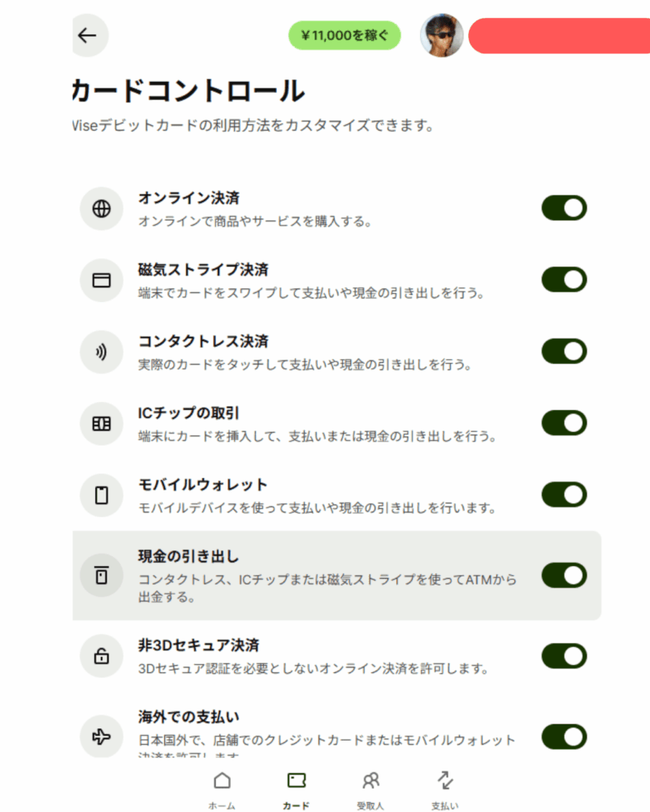Open the profile avatar photo

point(442,36)
